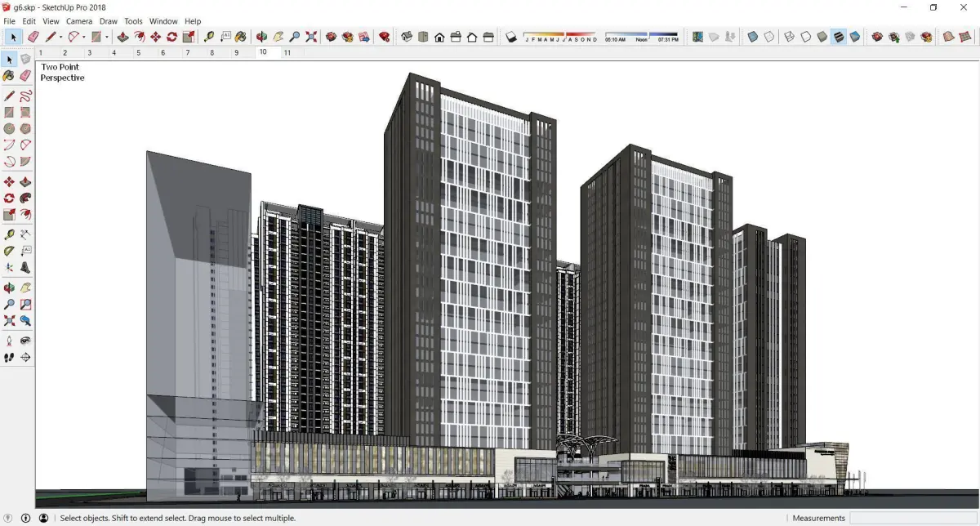Screen dimensions: 980x526
Task: Toggle X-Ray face style
Action: pos(753,37)
